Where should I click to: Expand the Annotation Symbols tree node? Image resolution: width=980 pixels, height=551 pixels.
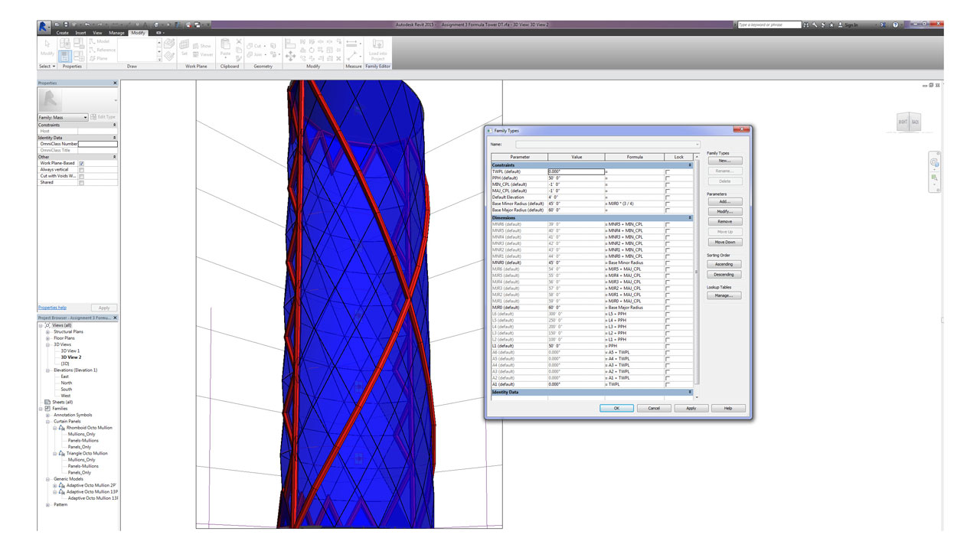(x=47, y=415)
